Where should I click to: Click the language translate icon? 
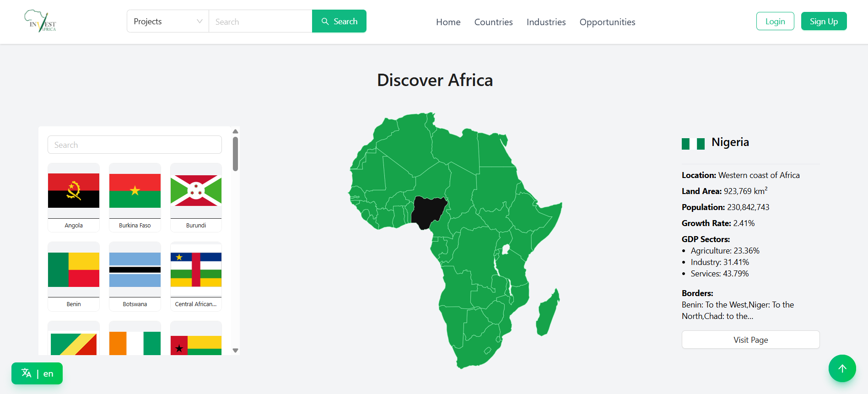[x=27, y=373]
